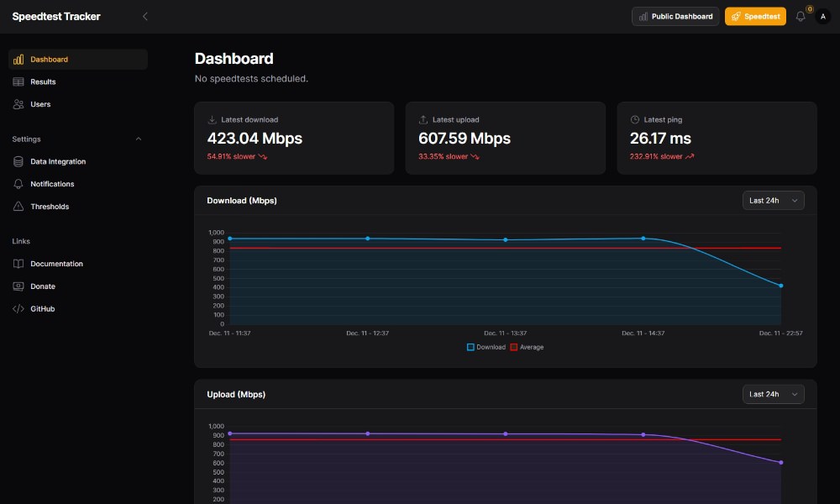This screenshot has height=504, width=840.
Task: Click the GitHub code icon
Action: [x=18, y=308]
